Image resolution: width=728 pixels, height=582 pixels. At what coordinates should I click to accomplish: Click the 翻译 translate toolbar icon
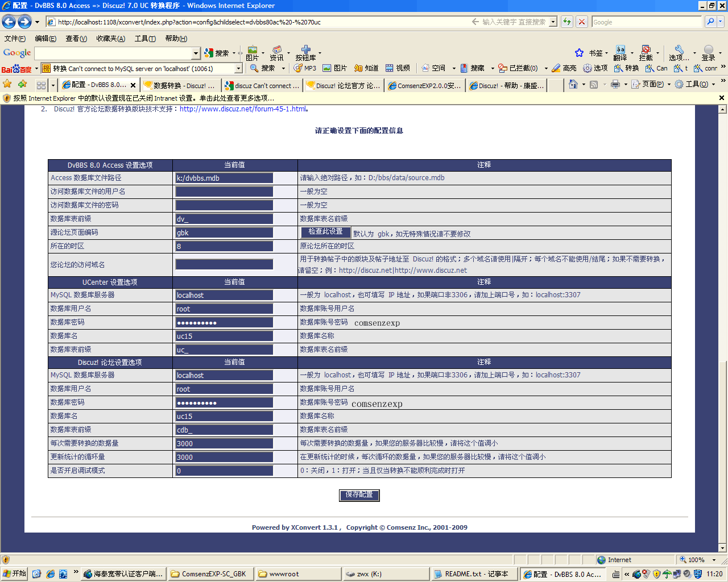(621, 53)
